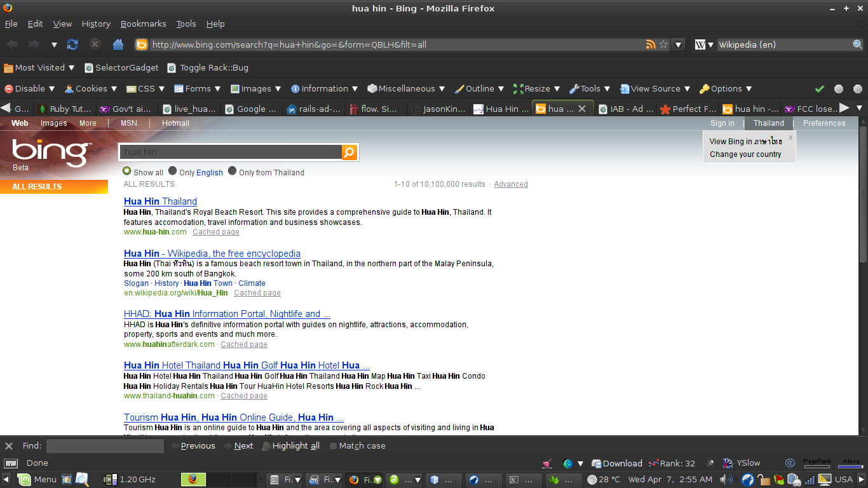This screenshot has width=868, height=488.
Task: Click the Wikipedia search magnifier icon
Action: click(858, 44)
